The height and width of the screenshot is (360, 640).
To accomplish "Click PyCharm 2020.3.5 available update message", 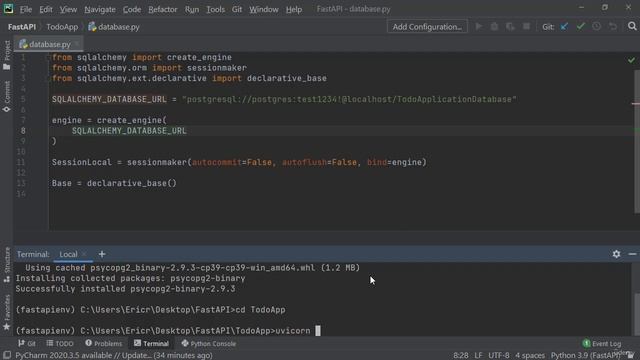I will coord(114,356).
